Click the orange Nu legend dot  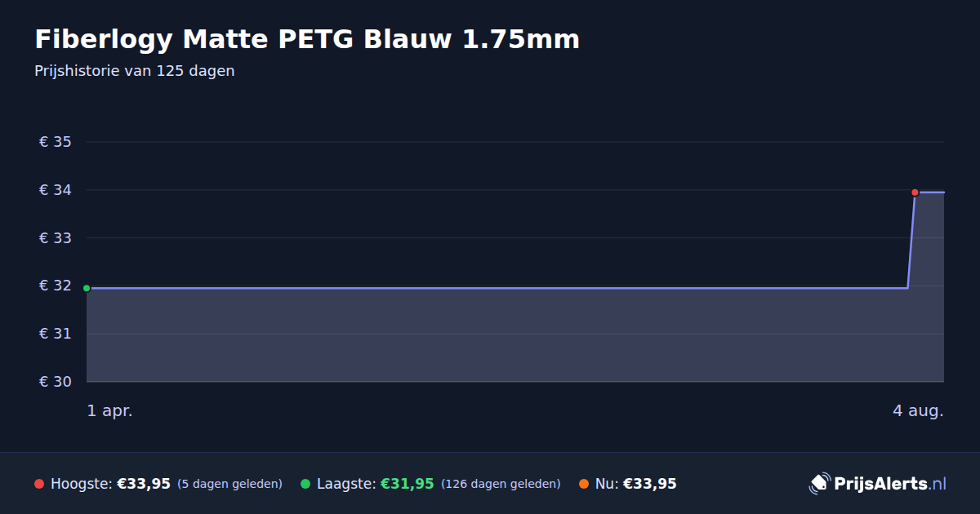click(x=584, y=484)
